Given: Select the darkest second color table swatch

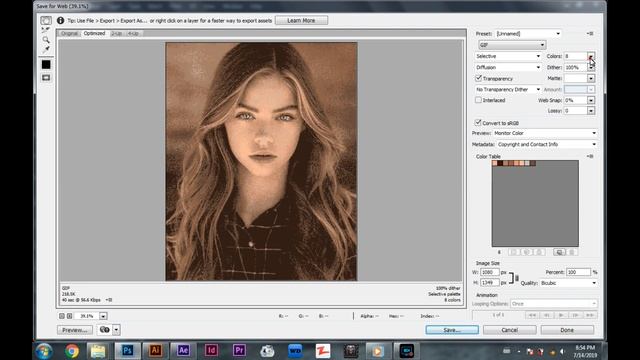Looking at the screenshot, I should (x=500, y=163).
